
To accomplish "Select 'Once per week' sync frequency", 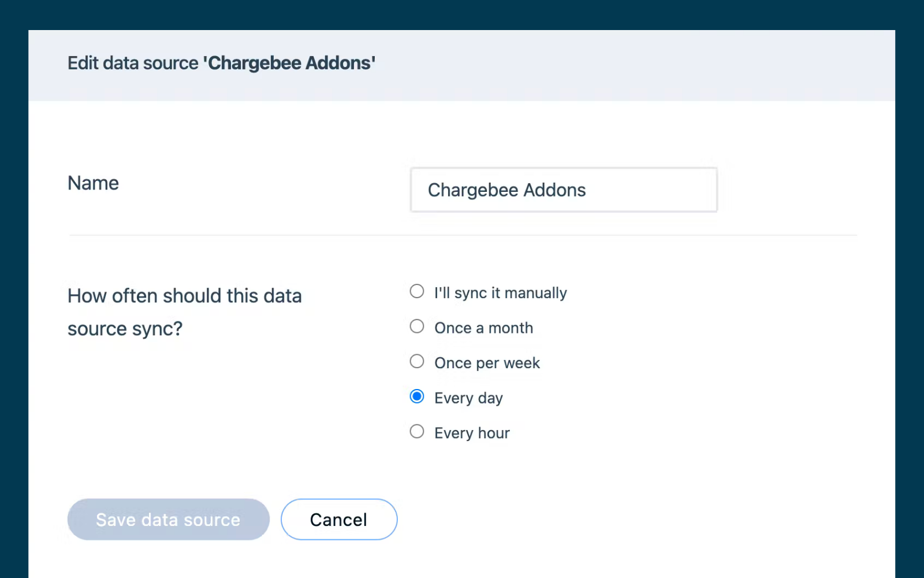I will 416,361.
